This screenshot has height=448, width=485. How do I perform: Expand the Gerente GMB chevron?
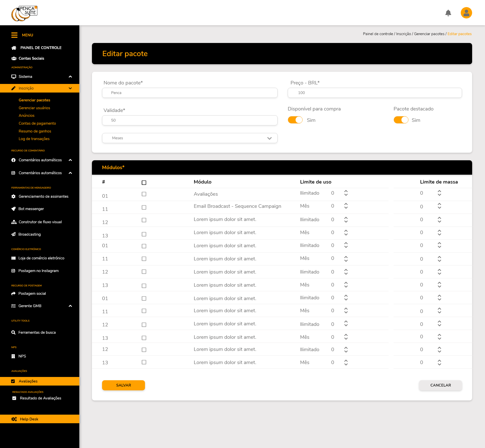pos(70,306)
